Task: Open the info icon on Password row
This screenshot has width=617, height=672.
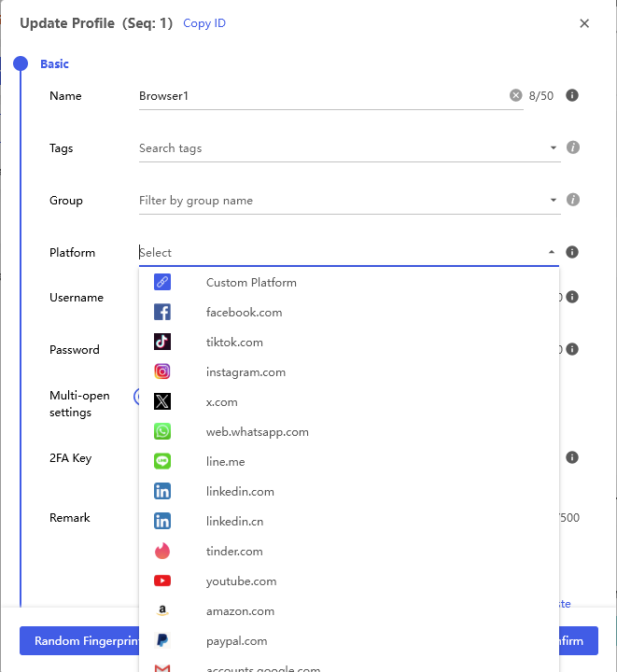Action: pyautogui.click(x=572, y=349)
